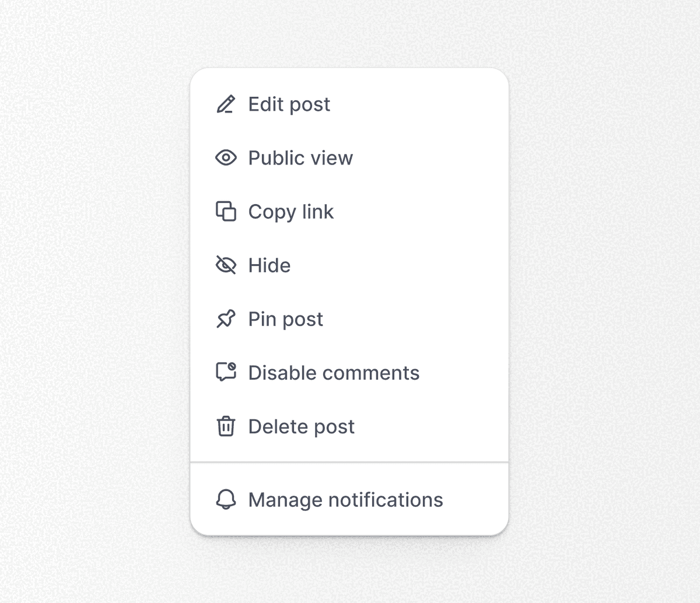Select the pin icon next to Pin post
The image size is (700, 603).
tap(226, 319)
